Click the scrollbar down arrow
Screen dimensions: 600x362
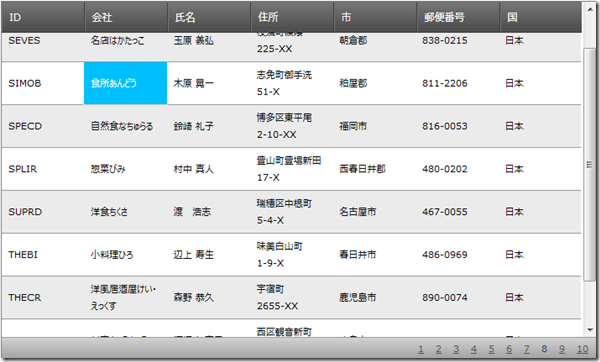590,330
